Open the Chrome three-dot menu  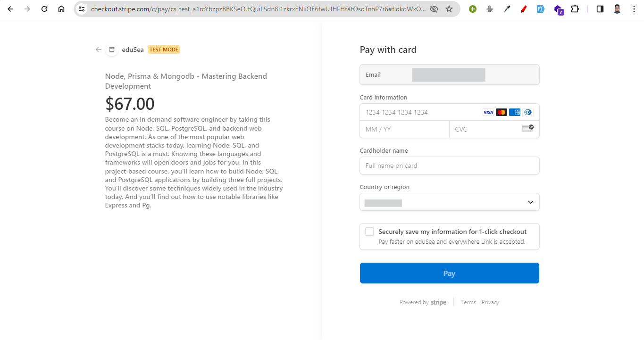pyautogui.click(x=634, y=9)
